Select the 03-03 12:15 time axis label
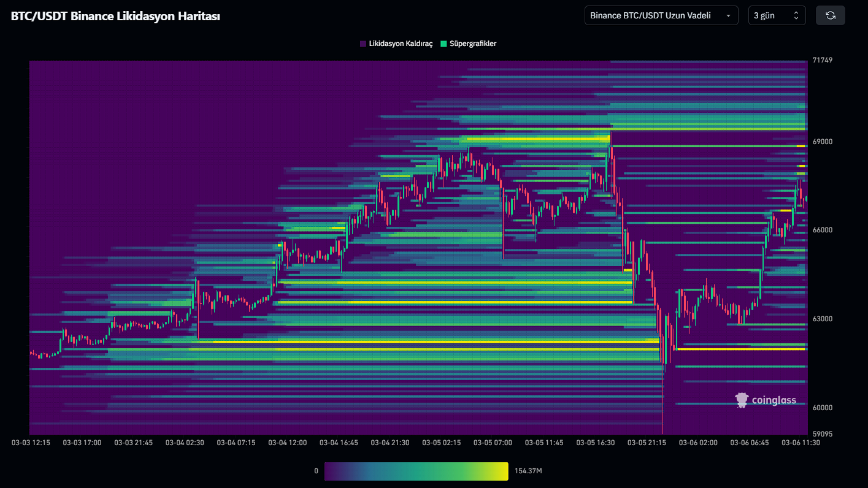This screenshot has width=868, height=488. click(31, 443)
